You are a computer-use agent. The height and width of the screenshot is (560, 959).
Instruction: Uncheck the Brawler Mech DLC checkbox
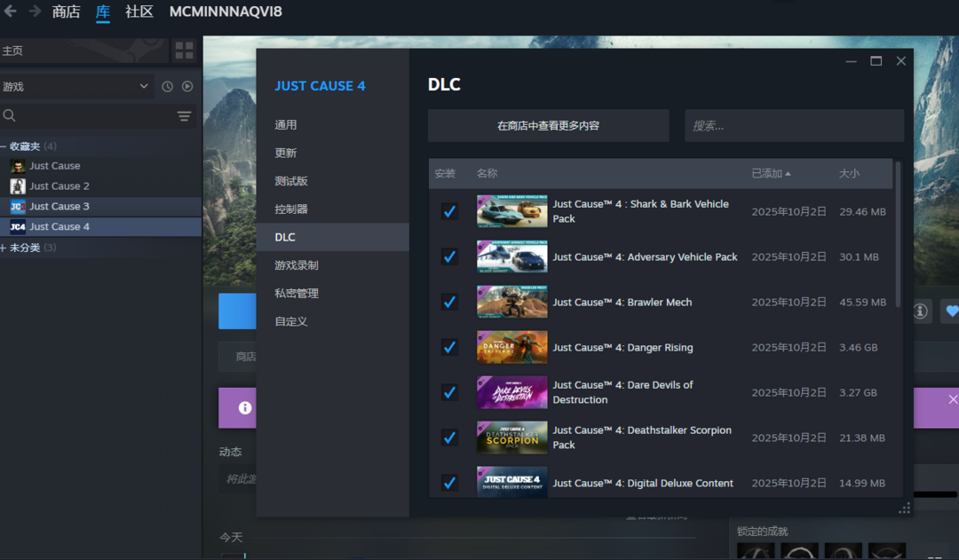point(449,302)
